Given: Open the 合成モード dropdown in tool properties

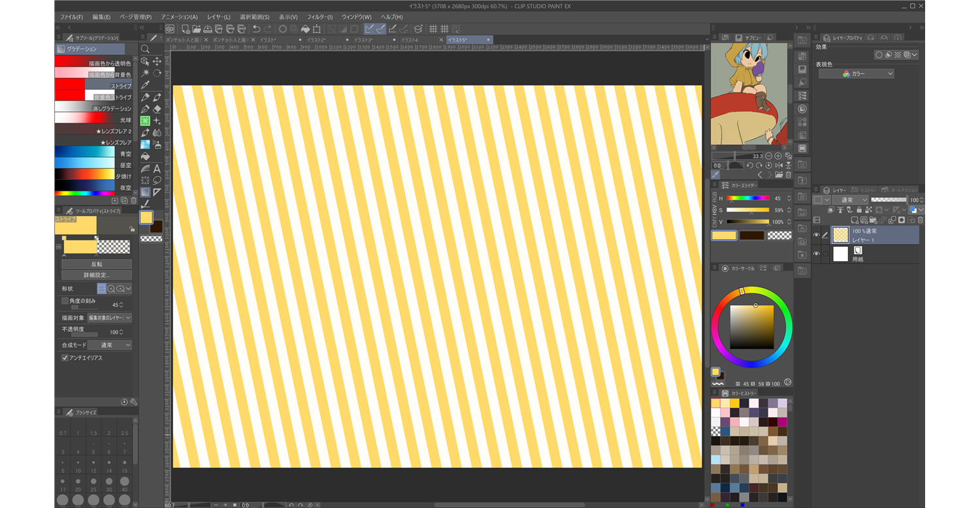Looking at the screenshot, I should (x=109, y=345).
